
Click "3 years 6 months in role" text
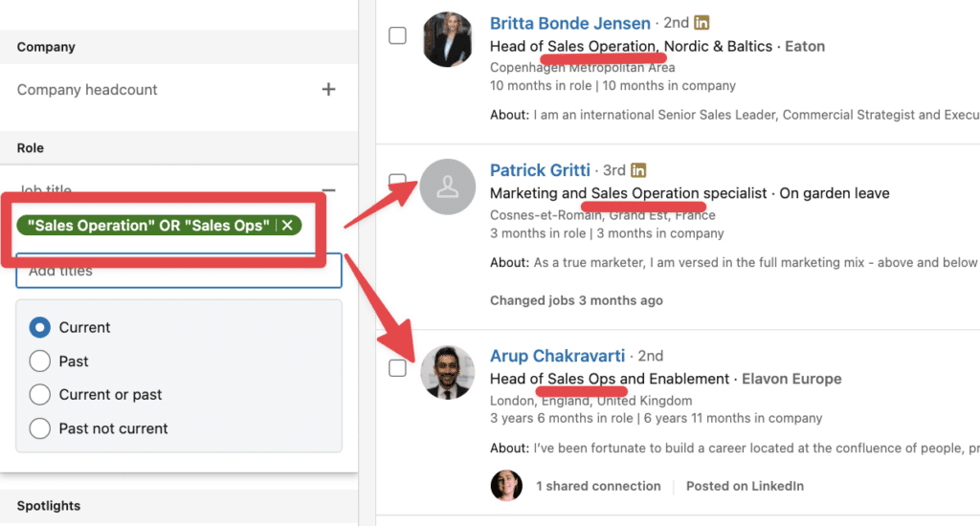[561, 418]
